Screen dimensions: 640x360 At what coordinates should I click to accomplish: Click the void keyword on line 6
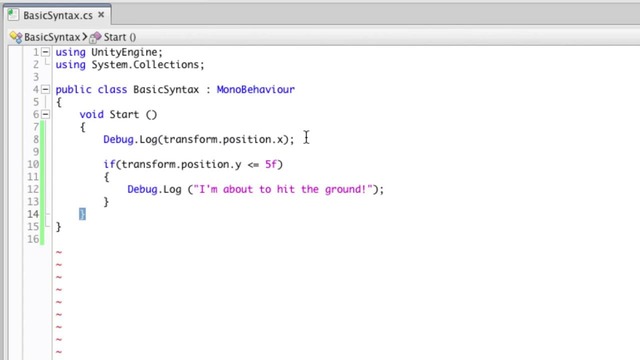[x=91, y=114]
